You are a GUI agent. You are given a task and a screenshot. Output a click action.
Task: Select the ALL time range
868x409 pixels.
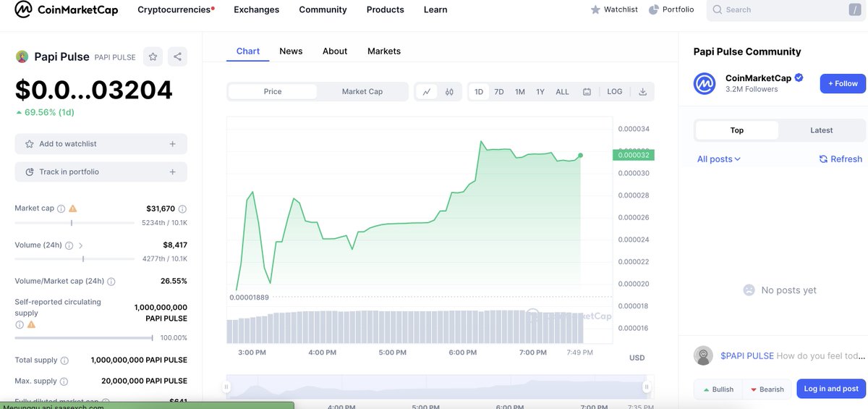pyautogui.click(x=563, y=92)
